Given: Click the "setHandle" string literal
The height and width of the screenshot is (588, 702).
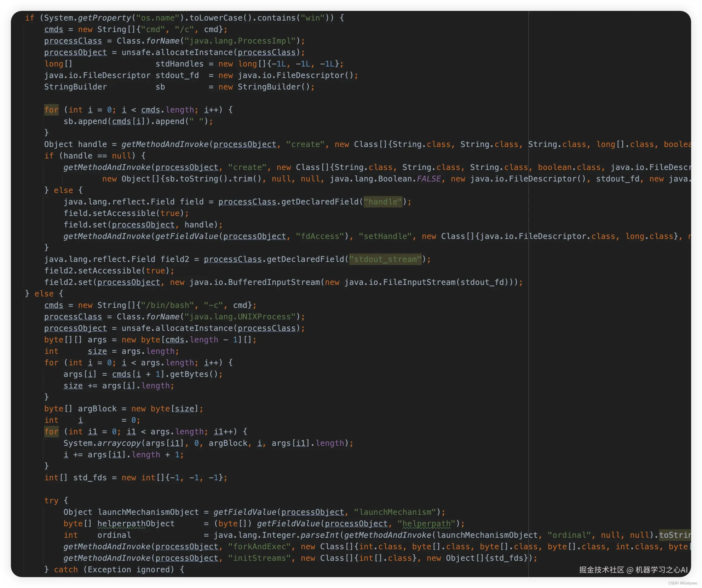Looking at the screenshot, I should pyautogui.click(x=385, y=236).
